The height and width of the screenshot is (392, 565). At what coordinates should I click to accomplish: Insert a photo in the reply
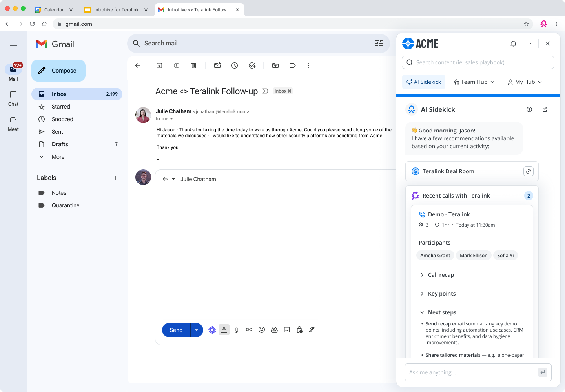click(287, 330)
